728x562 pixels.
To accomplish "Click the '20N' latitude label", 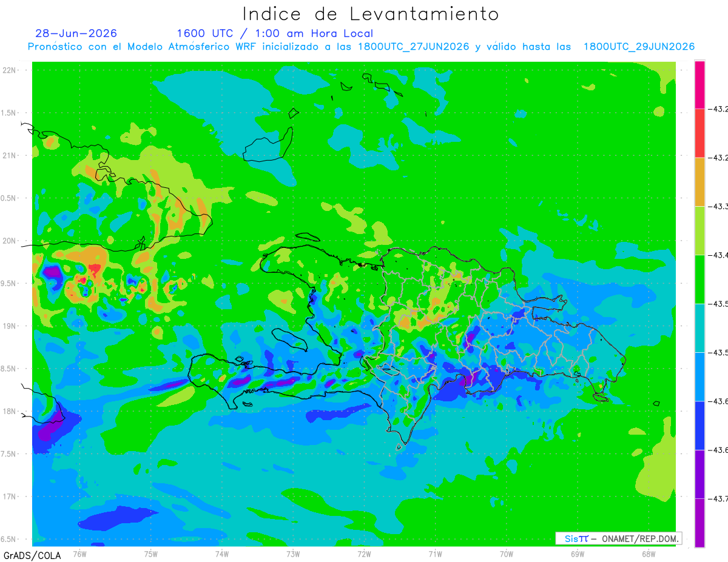I will tap(10, 241).
